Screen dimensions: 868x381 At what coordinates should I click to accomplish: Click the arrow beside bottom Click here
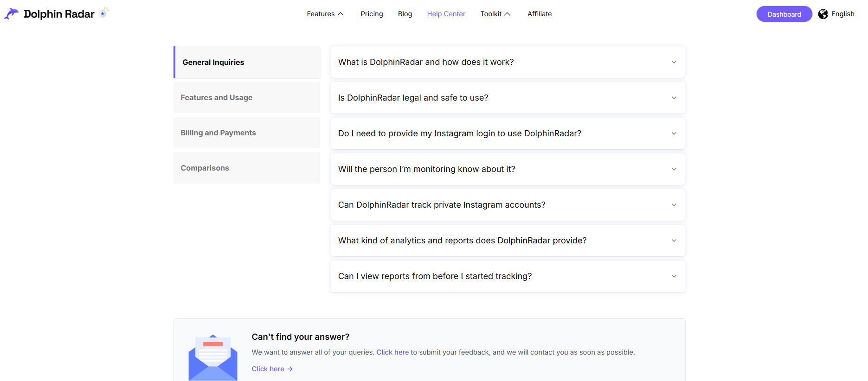coord(290,369)
